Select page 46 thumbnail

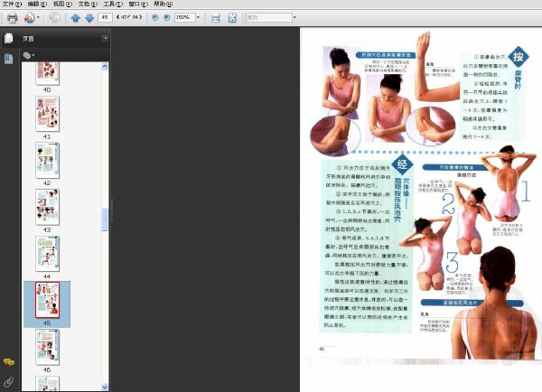point(47,347)
